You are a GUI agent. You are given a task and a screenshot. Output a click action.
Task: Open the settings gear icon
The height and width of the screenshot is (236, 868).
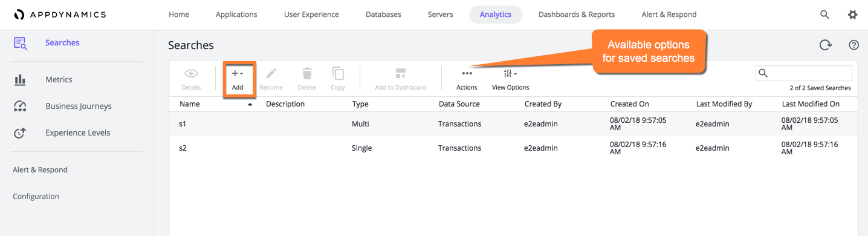coord(852,15)
